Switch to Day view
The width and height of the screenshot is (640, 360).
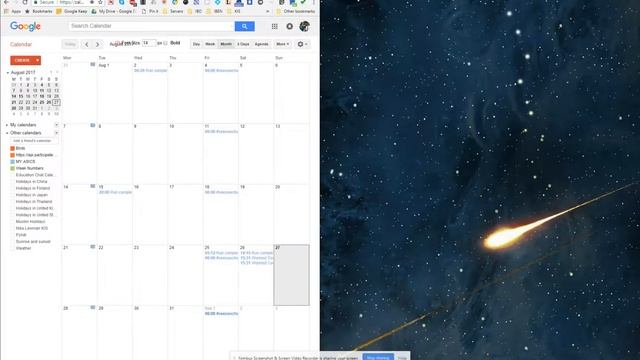196,44
